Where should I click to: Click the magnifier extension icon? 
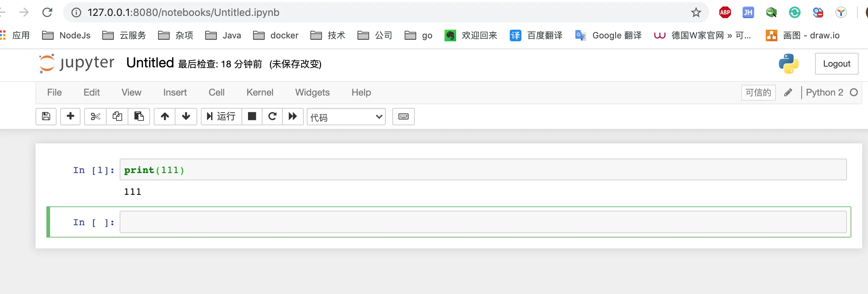coord(771,13)
